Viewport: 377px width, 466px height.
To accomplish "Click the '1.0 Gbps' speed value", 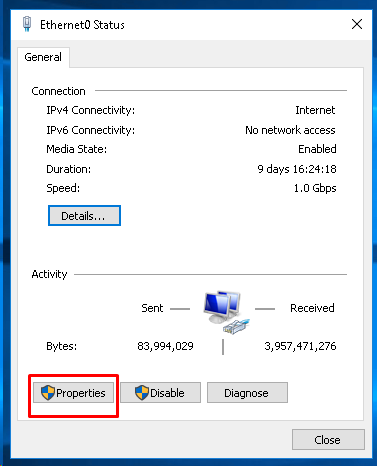I will click(x=315, y=188).
